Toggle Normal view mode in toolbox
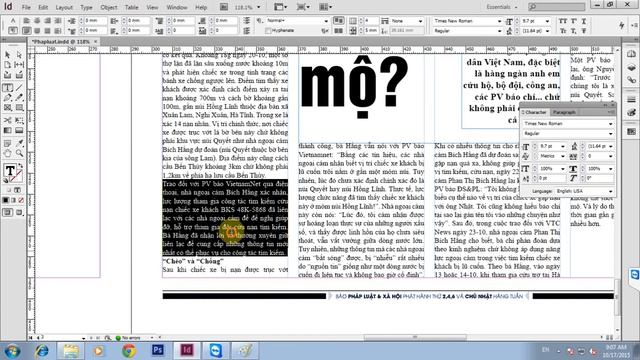This screenshot has height=360, width=640. point(8,212)
